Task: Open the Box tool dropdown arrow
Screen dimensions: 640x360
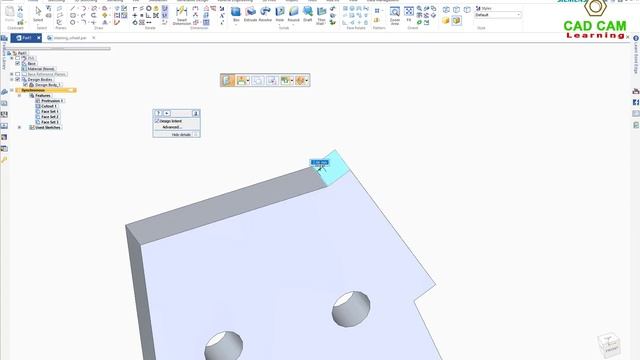Action: (236, 24)
